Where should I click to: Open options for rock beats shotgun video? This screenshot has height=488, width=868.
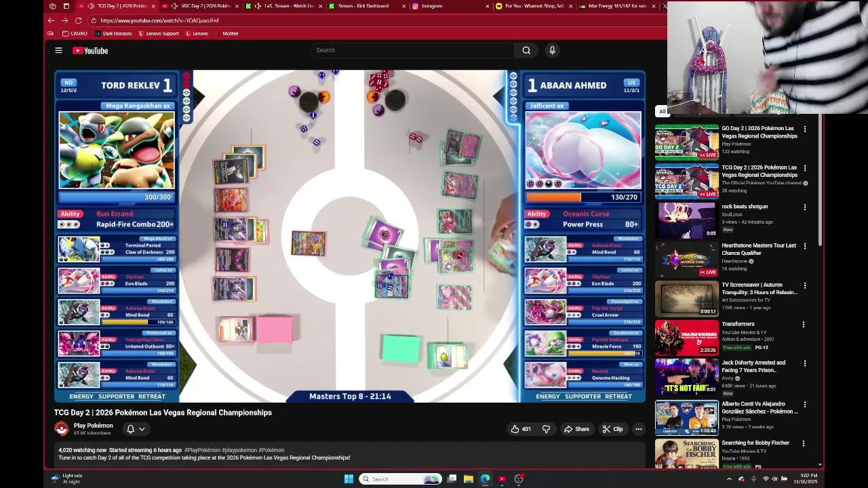click(805, 207)
